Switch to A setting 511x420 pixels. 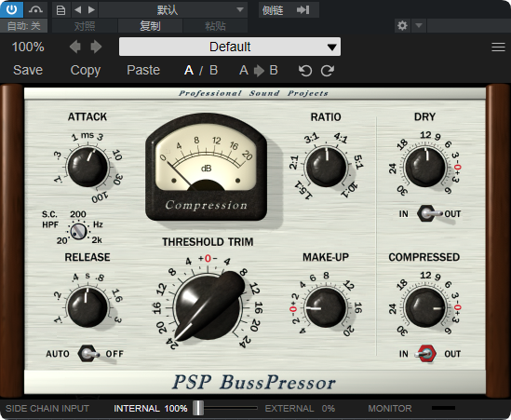189,70
